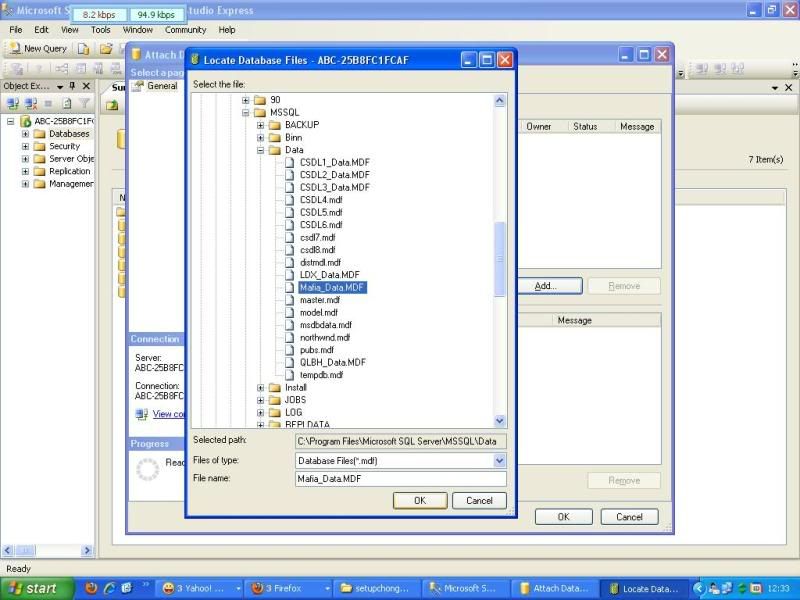Expand the 90 folder in file tree
Viewport: 800px width, 600px height.
coord(245,100)
